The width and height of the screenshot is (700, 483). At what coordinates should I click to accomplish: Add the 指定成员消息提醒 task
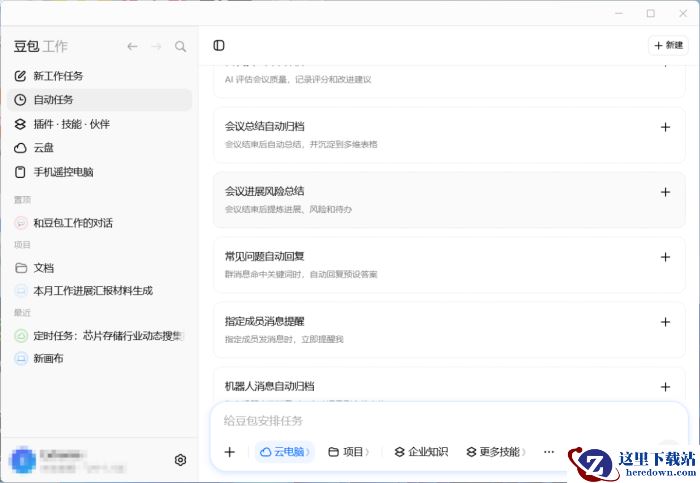click(665, 322)
